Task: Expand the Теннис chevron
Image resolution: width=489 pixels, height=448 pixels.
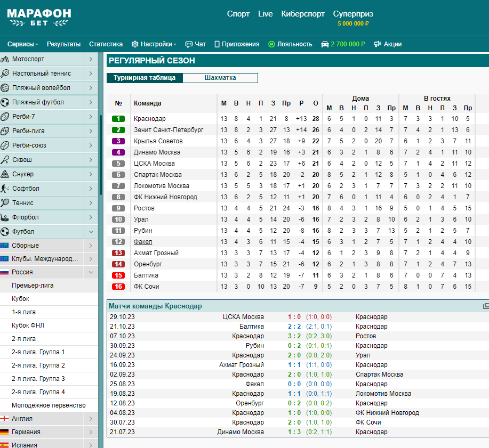Action: pos(91,203)
